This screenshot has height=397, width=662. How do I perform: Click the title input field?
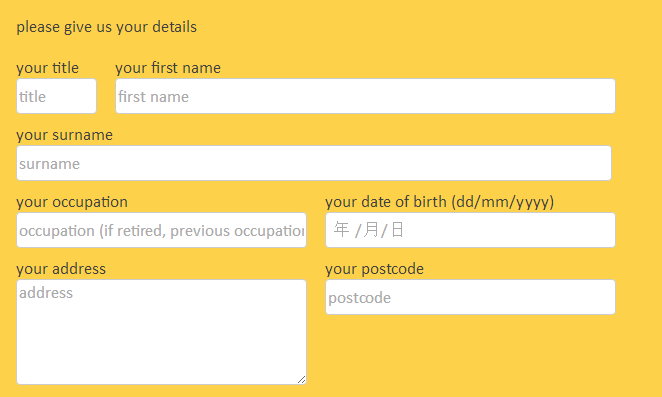coord(57,96)
